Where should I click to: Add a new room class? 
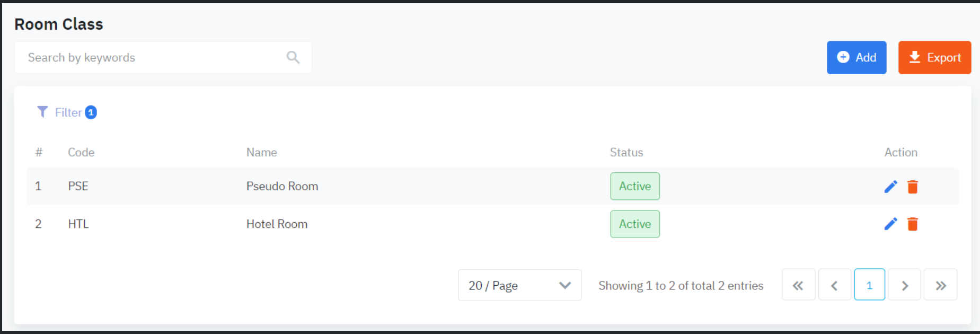coord(856,57)
